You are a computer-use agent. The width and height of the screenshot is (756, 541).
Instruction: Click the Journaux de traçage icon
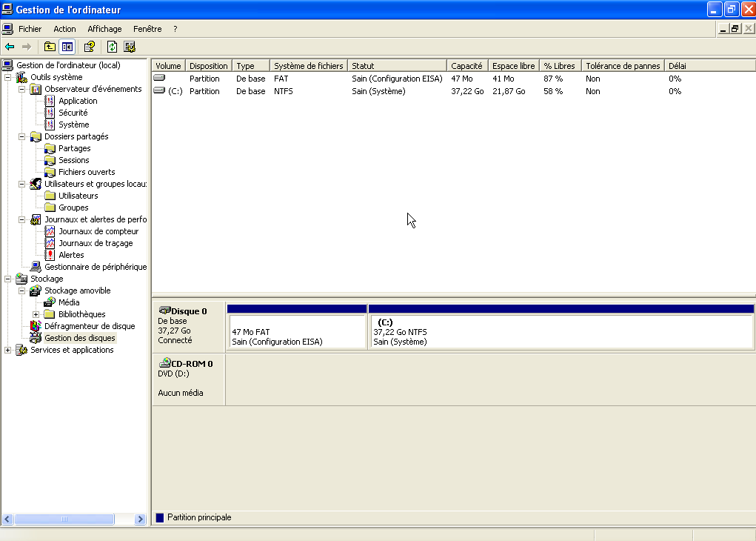(x=50, y=243)
